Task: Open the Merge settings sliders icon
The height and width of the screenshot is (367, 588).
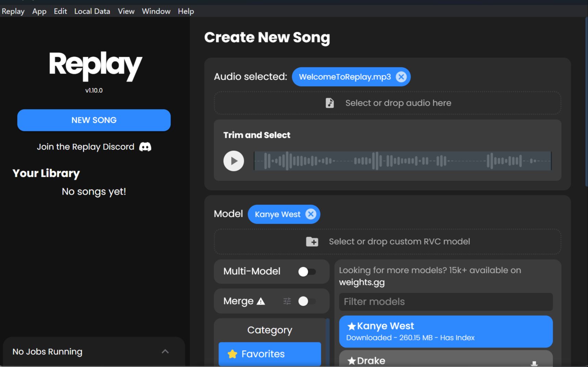Action: pyautogui.click(x=287, y=301)
